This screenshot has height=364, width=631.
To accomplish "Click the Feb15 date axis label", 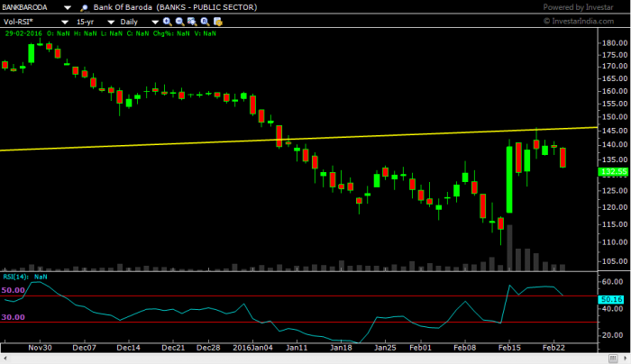I will pos(509,348).
